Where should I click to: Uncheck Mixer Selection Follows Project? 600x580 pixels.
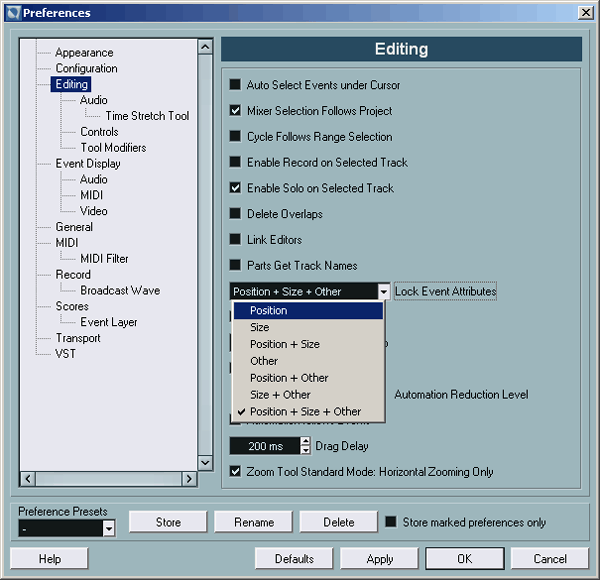coord(235,110)
